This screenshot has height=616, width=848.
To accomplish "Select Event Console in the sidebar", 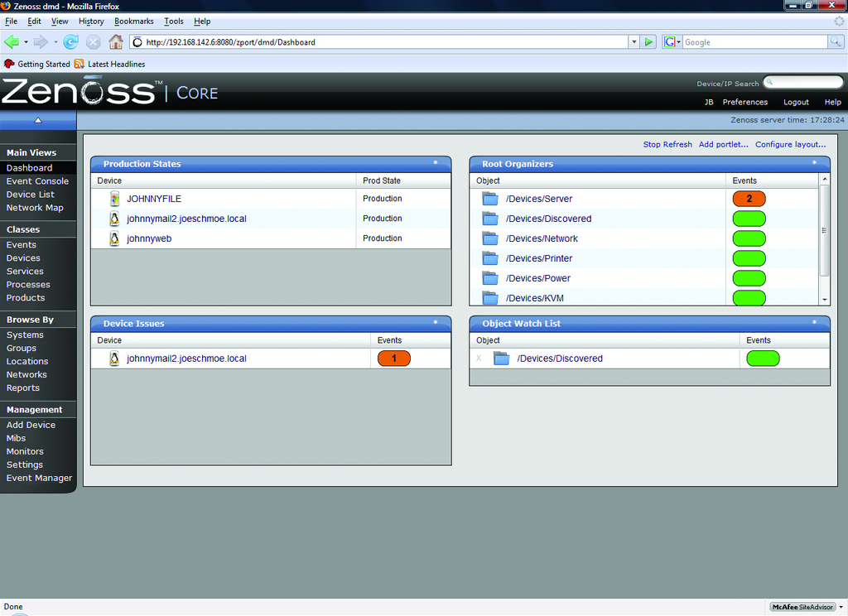I will coord(37,181).
